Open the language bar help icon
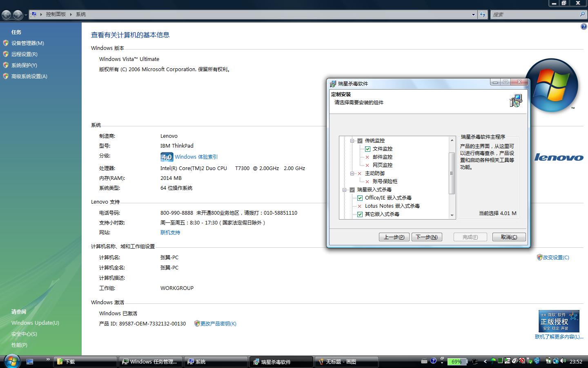 pos(434,361)
